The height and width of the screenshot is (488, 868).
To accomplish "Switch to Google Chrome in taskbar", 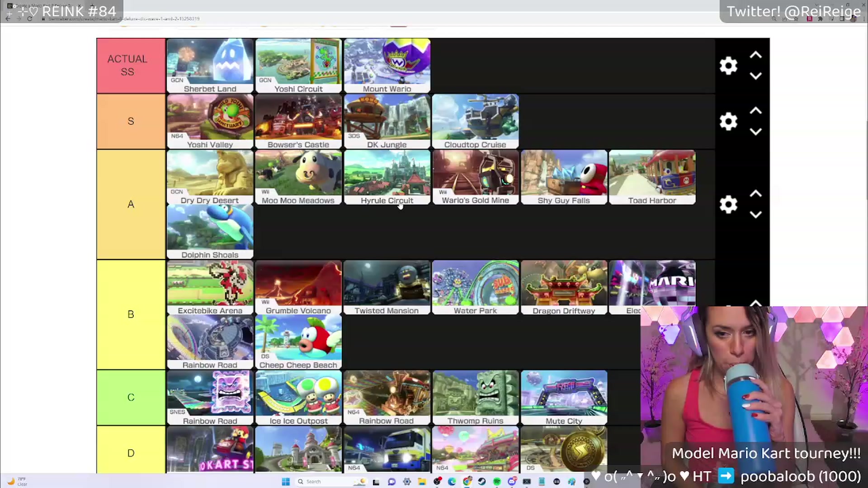I will pyautogui.click(x=467, y=482).
